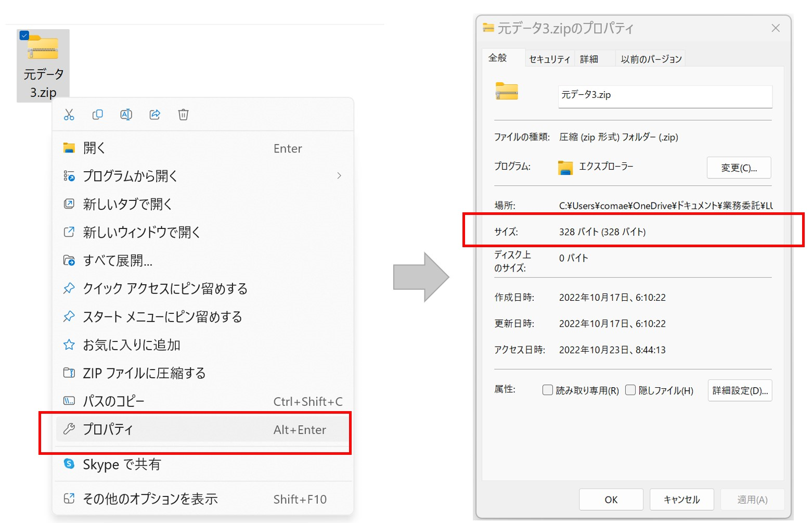
Task: Toggle the selection checkbox on 元データ3.zip
Action: click(x=23, y=35)
